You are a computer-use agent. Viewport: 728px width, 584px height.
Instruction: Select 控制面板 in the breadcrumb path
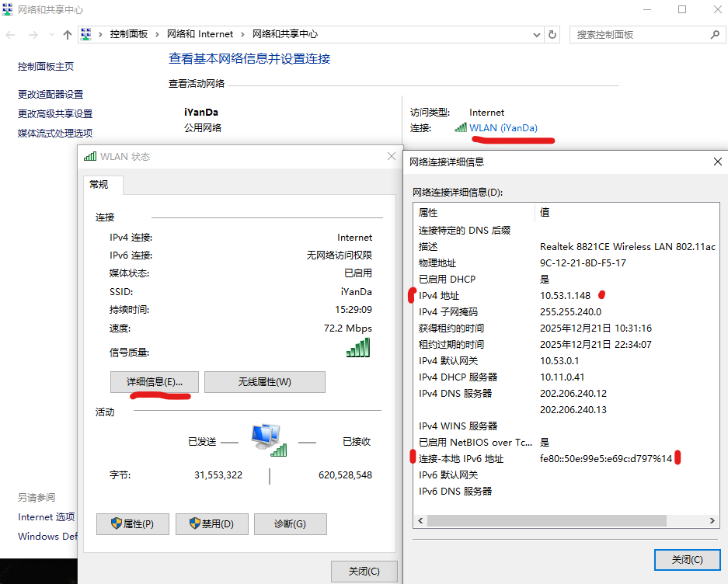[128, 34]
